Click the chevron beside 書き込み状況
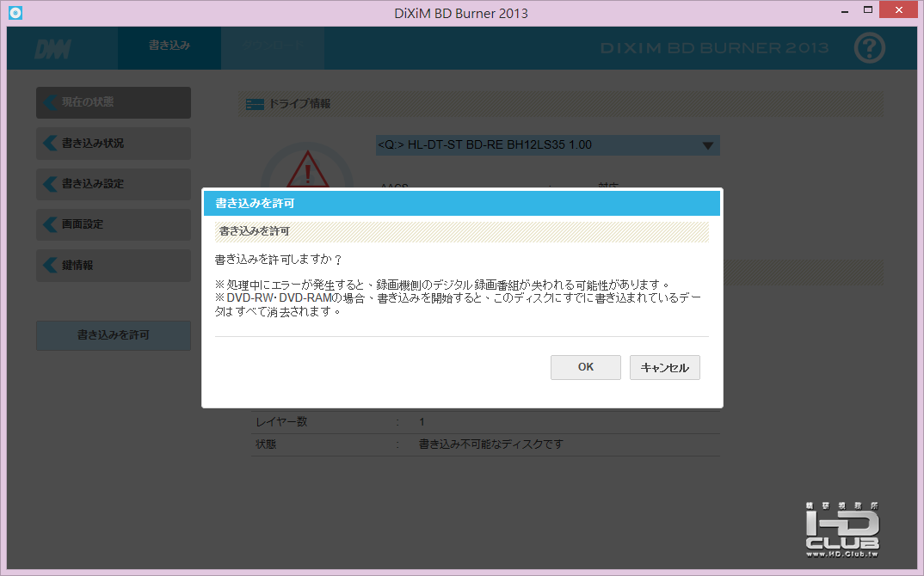The height and width of the screenshot is (576, 924). click(50, 143)
